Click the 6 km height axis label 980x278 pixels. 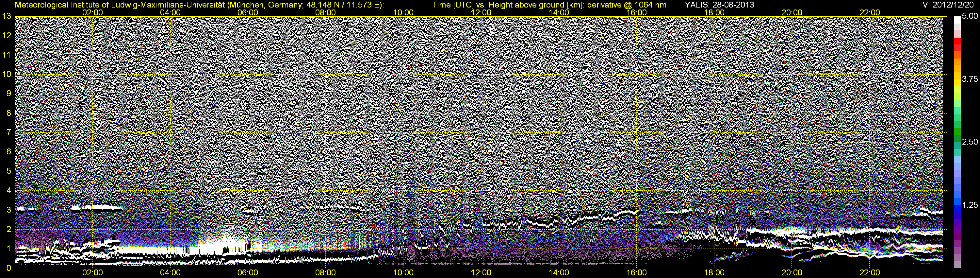click(9, 152)
